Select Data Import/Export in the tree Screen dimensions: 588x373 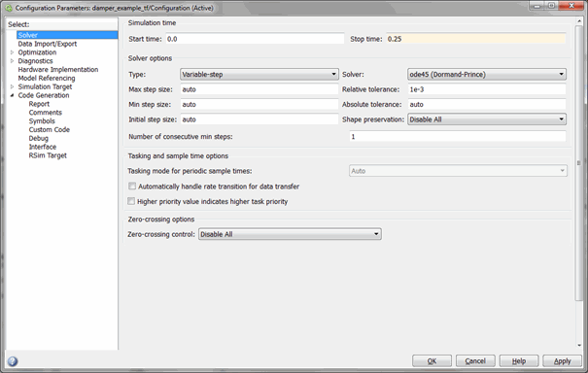coord(48,44)
